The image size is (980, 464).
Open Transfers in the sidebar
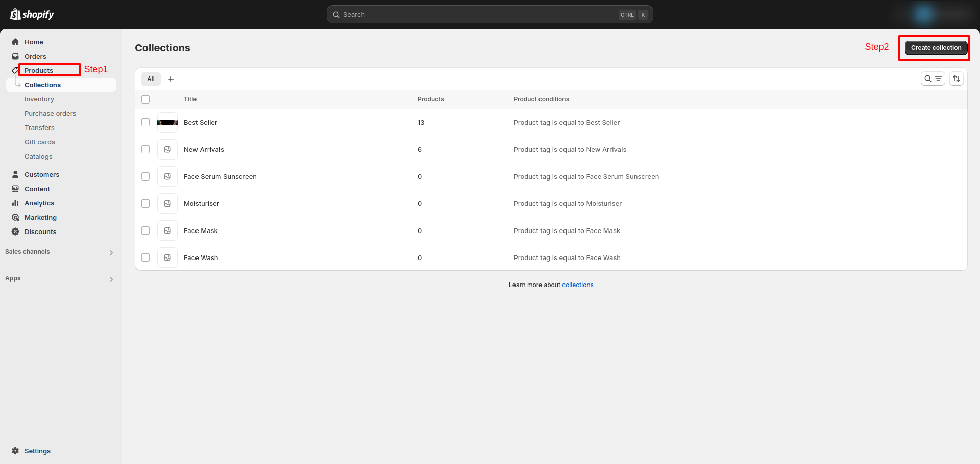(x=39, y=127)
